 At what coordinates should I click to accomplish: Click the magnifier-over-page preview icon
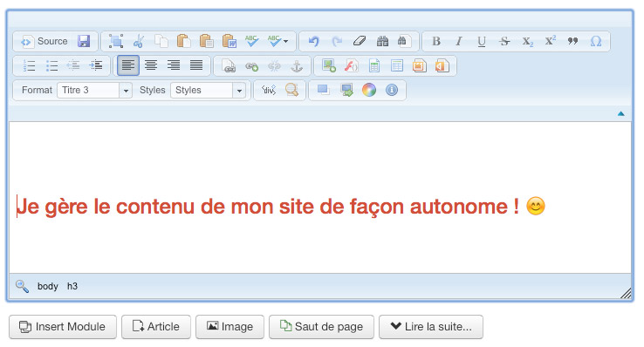[x=291, y=90]
